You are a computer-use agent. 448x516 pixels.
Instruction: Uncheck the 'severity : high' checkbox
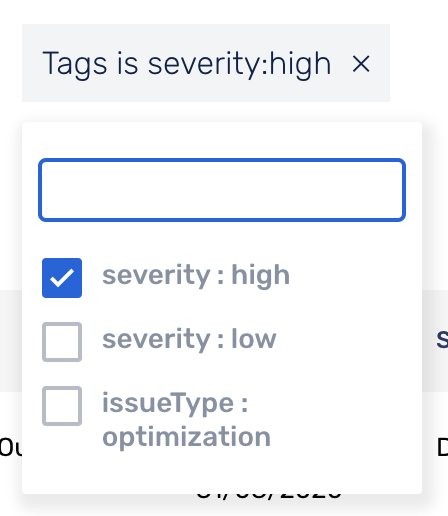point(62,278)
